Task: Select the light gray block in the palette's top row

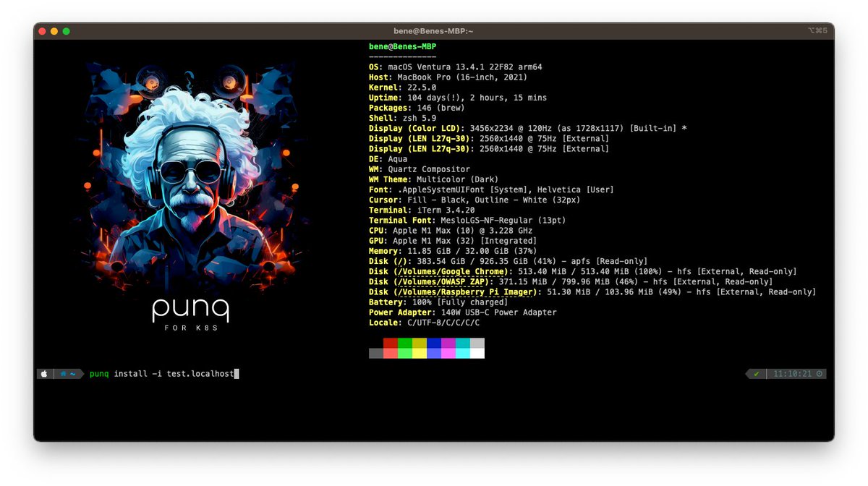Action: coord(477,343)
